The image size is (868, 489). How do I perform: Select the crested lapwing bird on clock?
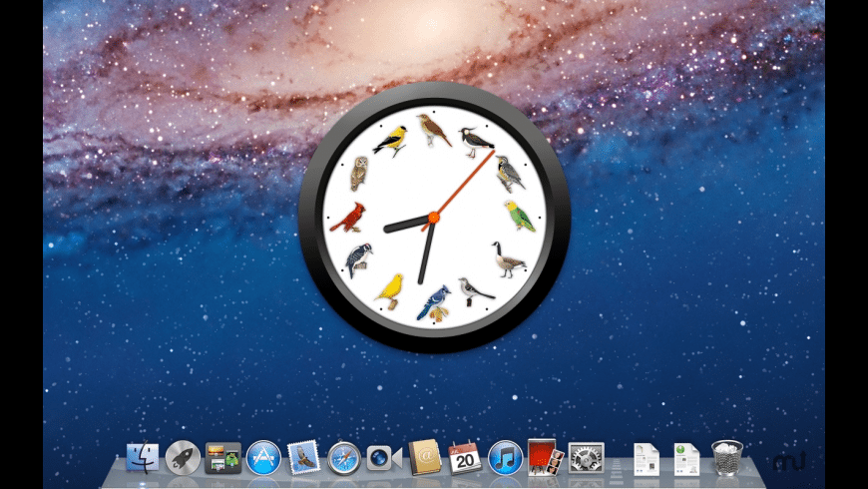476,143
